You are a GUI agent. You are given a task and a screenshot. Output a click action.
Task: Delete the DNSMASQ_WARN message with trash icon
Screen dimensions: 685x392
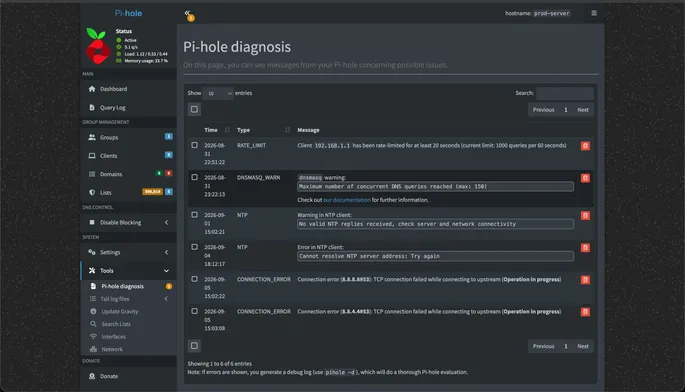point(585,178)
